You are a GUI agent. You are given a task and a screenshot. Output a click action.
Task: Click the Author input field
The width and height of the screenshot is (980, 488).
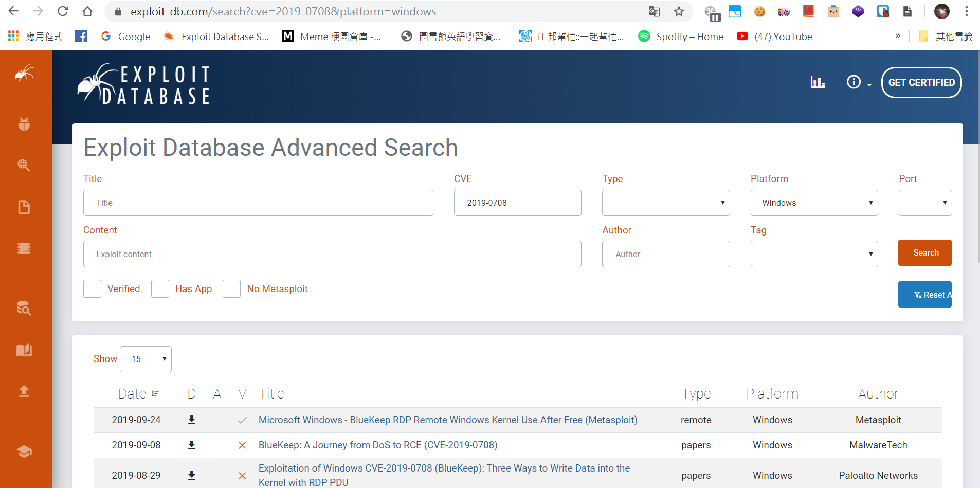(x=666, y=254)
